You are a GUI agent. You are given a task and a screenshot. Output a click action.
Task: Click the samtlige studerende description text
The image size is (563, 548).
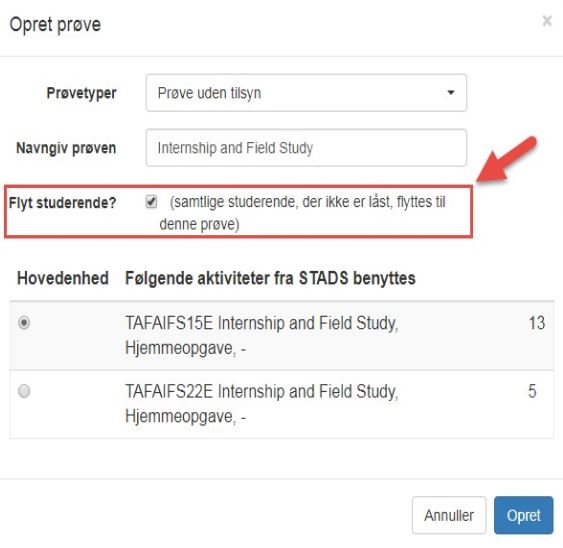[x=302, y=213]
